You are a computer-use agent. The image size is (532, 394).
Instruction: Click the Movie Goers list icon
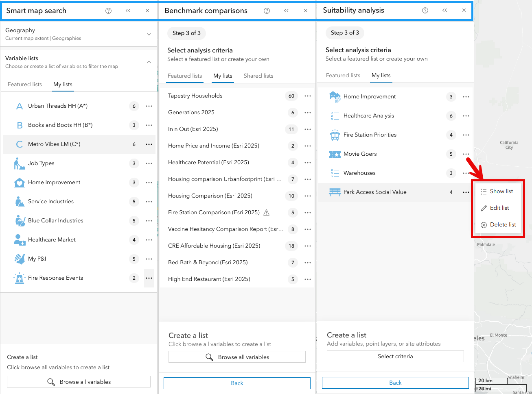335,154
